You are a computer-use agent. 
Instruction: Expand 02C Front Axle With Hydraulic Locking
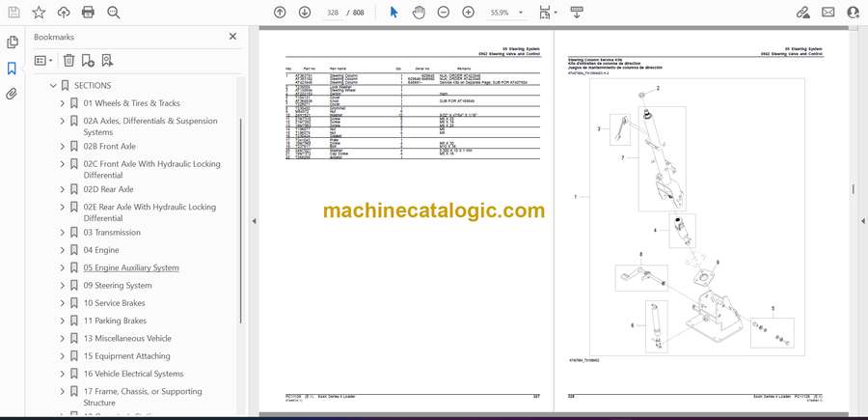point(62,164)
